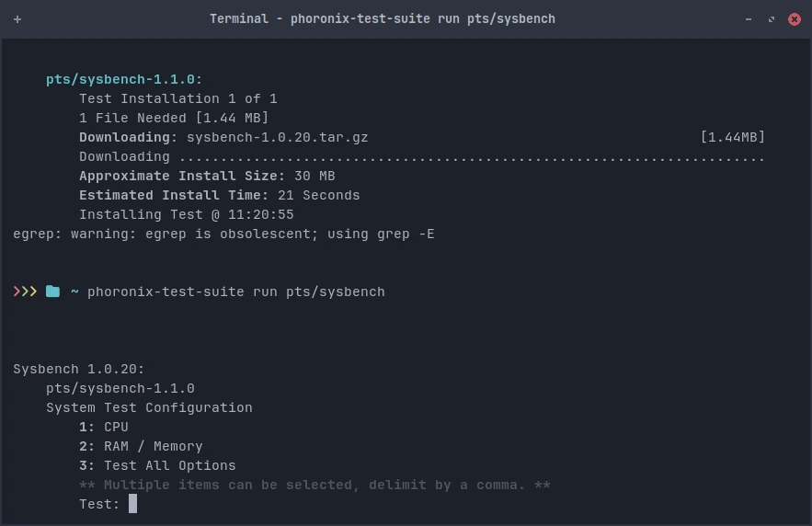Click the 'Sysbench 1.0.20:' heading
The image size is (812, 526).
tap(79, 369)
